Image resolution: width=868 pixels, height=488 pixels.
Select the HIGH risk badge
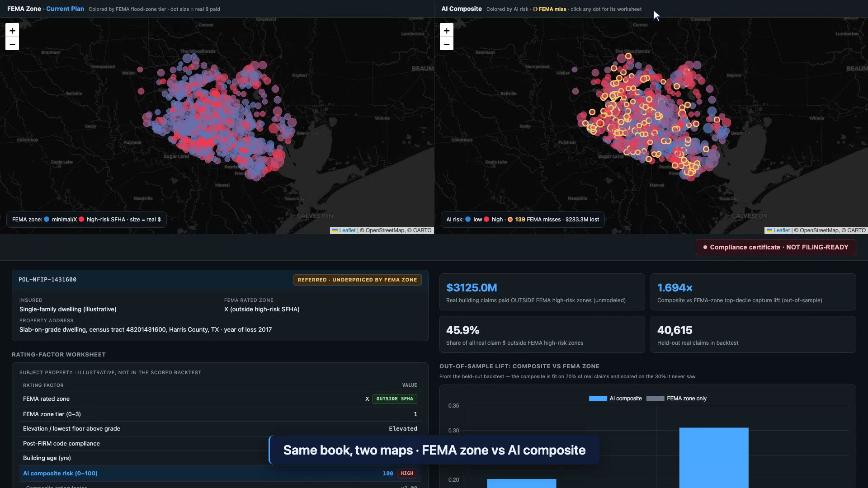(407, 473)
